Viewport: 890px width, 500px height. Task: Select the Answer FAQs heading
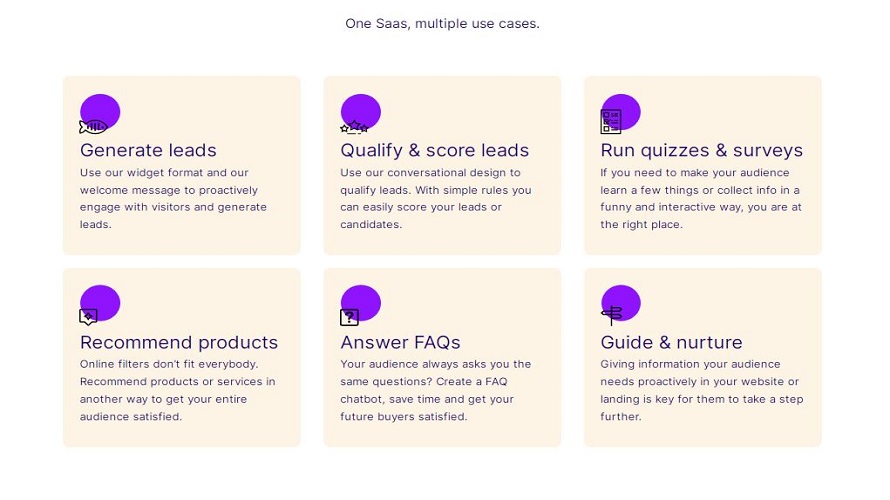(x=400, y=343)
